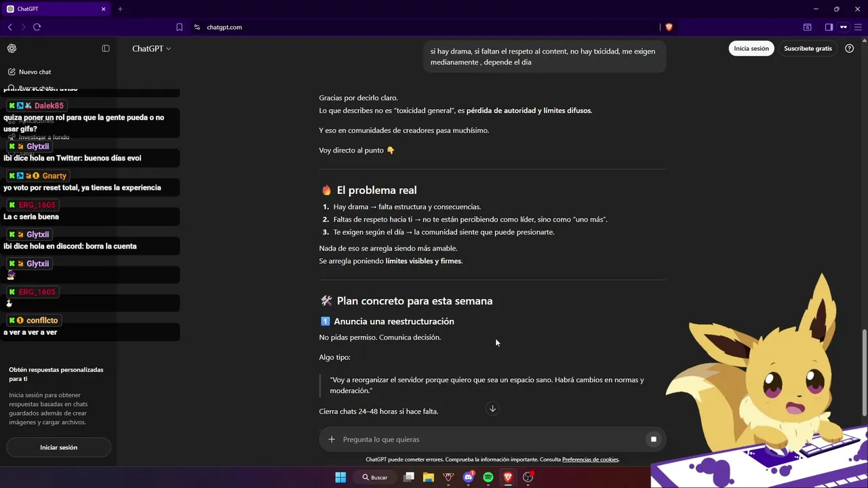Select the ChatGPT browser tab
This screenshot has height=488, width=868.
pos(56,9)
